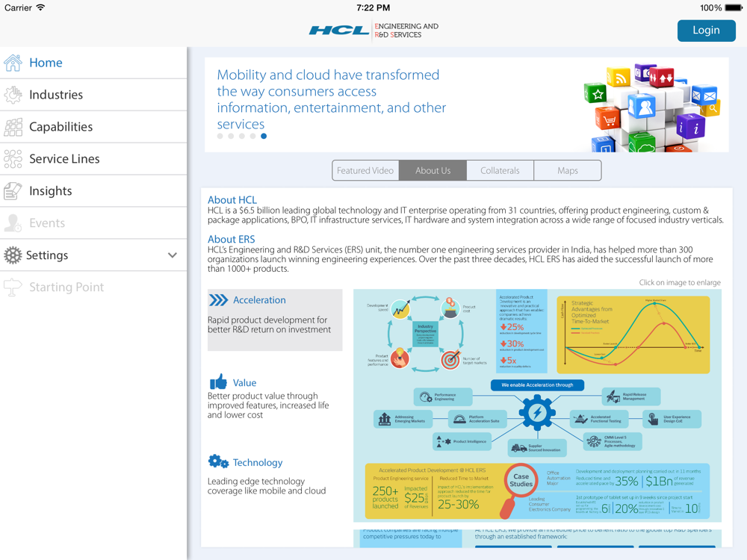The width and height of the screenshot is (747, 560).
Task: Tap the HCL logo in header
Action: [x=339, y=31]
